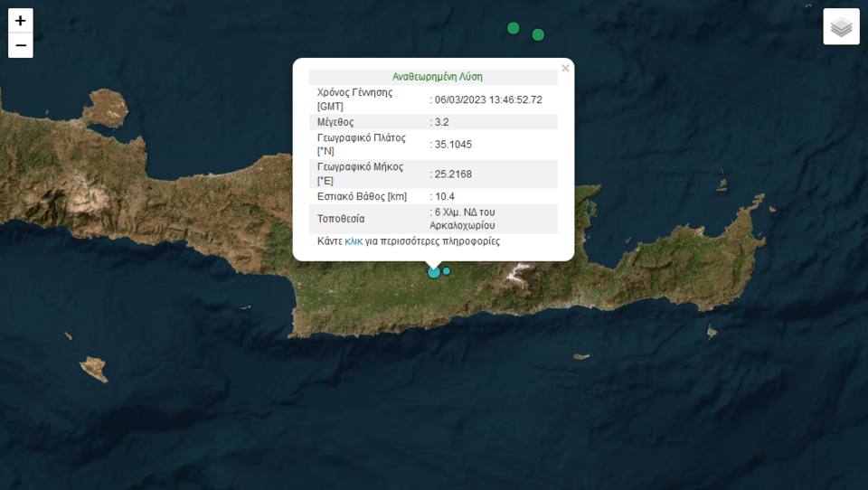Click the latitude value 35.1045
This screenshot has height=490, width=868.
(453, 144)
